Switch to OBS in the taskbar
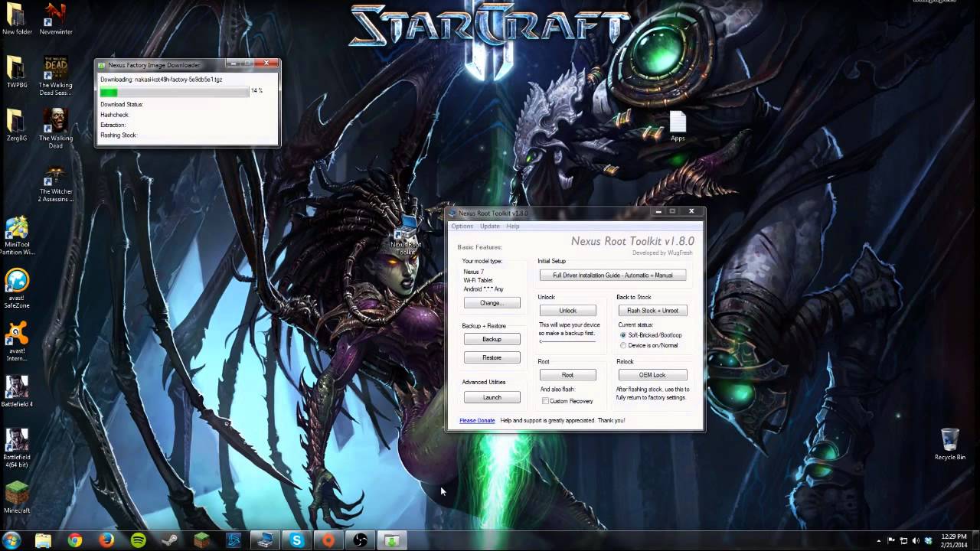Screen dimensions: 980x551 tap(360, 540)
